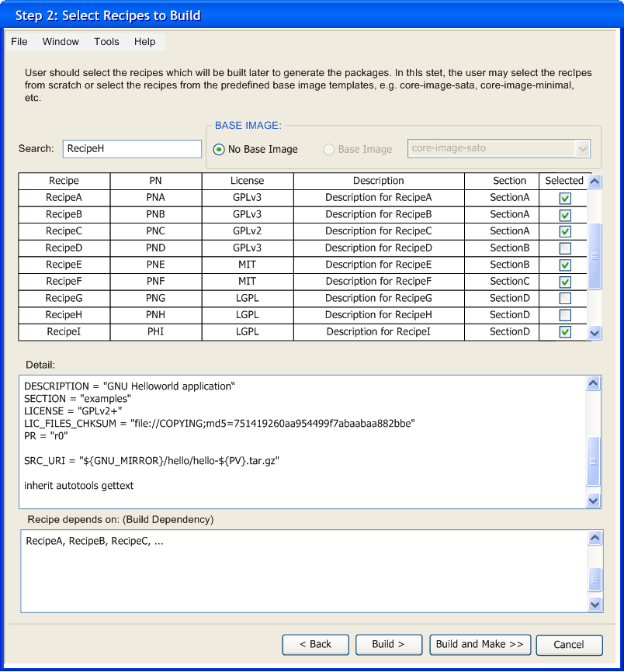Click up arrow of Detail panel scrollbar
The height and width of the screenshot is (672, 624).
pos(594,384)
